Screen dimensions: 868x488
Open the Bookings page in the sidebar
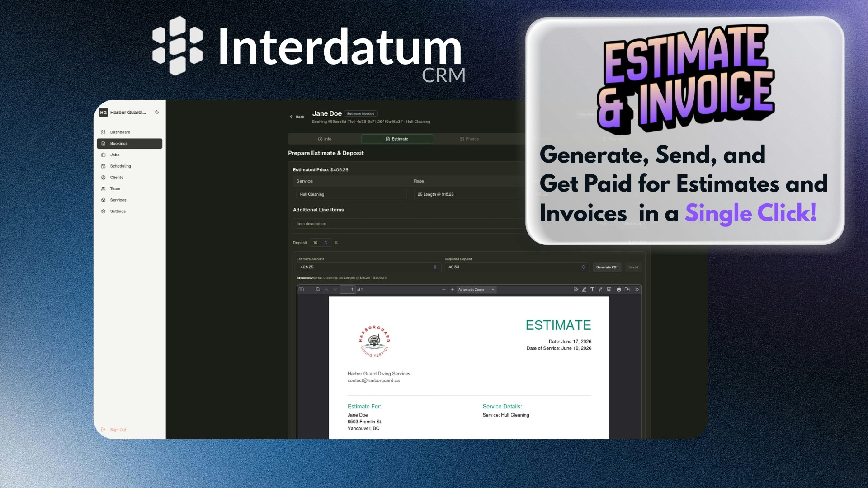point(129,144)
